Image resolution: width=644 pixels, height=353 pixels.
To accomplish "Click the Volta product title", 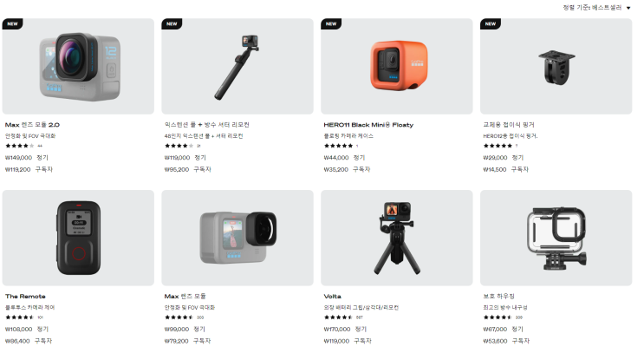I will coord(332,297).
